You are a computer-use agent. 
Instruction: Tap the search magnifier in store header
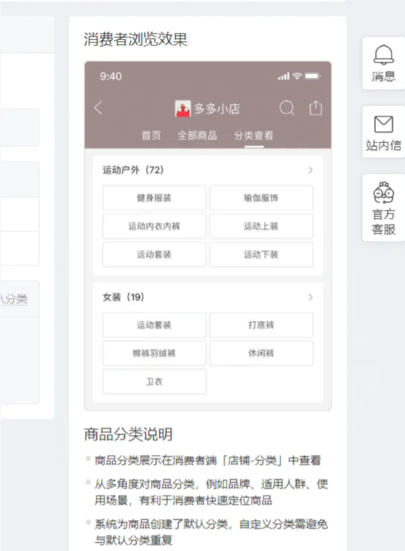[x=287, y=108]
